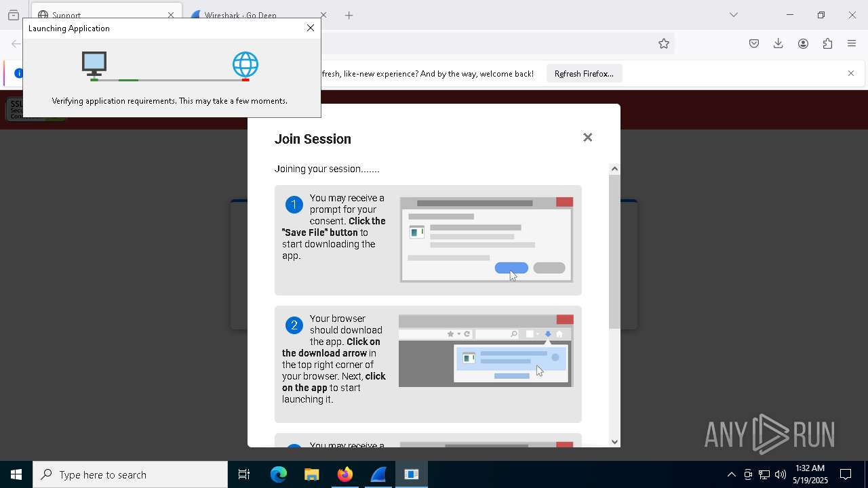Dismiss the Refresh Firefox notification bar
This screenshot has width=868, height=488.
(x=851, y=73)
